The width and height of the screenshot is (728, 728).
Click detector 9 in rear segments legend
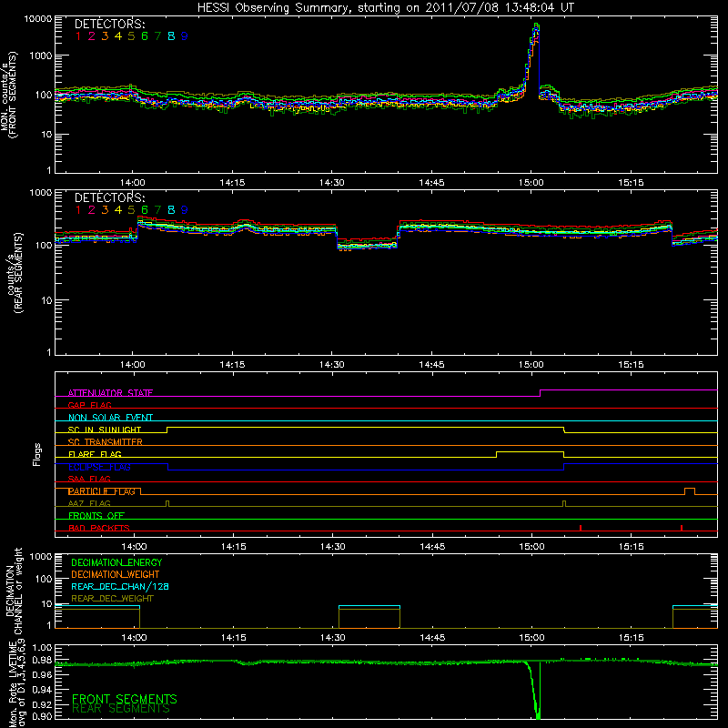coord(185,210)
